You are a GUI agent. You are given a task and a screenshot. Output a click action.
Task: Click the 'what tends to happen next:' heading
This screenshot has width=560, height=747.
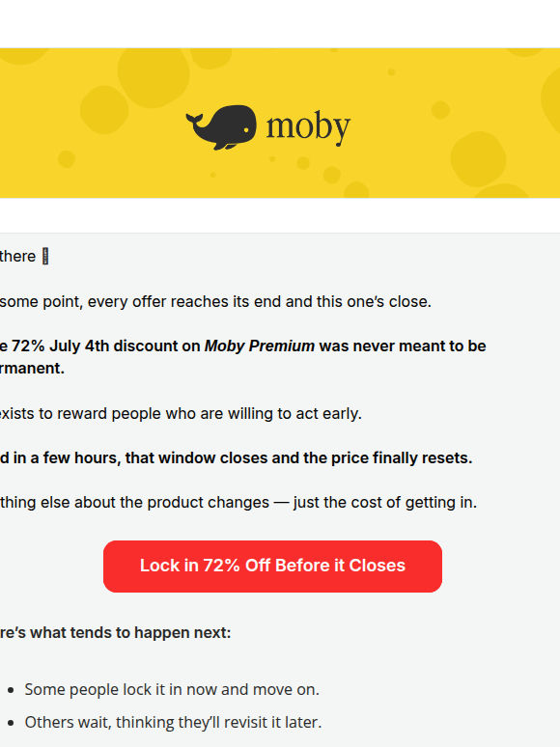coord(115,633)
